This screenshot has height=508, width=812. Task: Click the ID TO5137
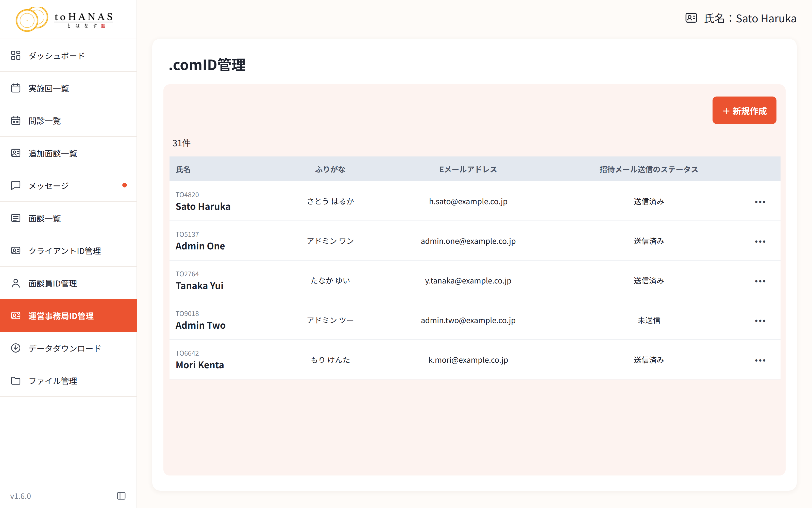(187, 234)
